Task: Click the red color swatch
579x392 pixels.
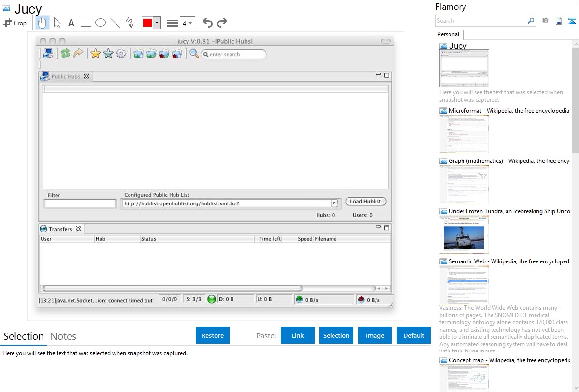Action: coord(147,23)
